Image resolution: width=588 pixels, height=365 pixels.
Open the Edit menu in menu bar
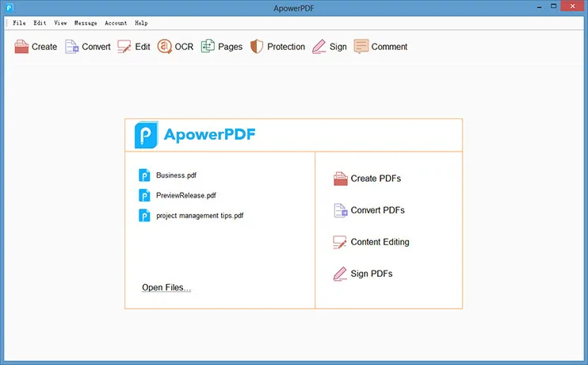[x=40, y=23]
